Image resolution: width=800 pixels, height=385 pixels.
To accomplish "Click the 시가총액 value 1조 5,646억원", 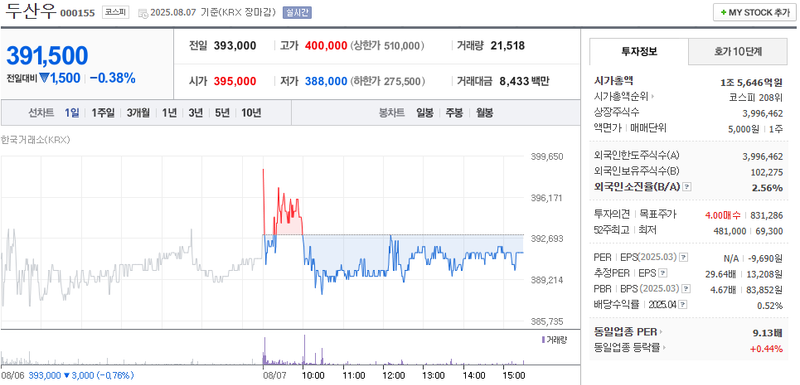I will (751, 82).
